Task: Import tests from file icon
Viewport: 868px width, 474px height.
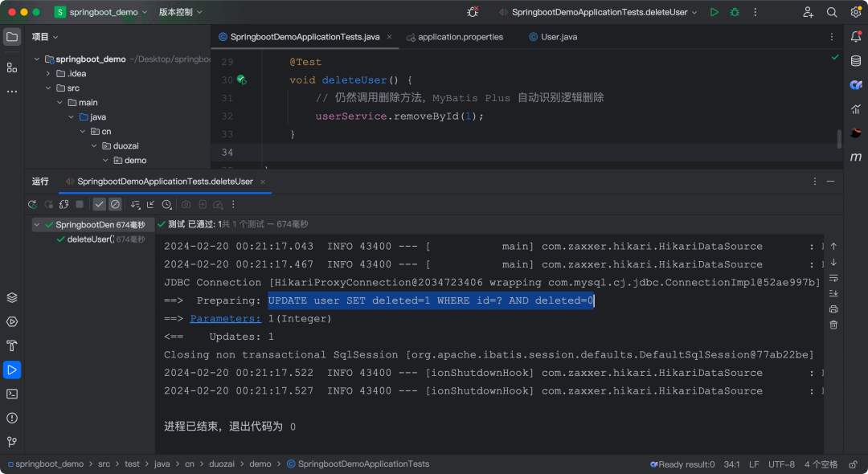Action: click(x=202, y=205)
